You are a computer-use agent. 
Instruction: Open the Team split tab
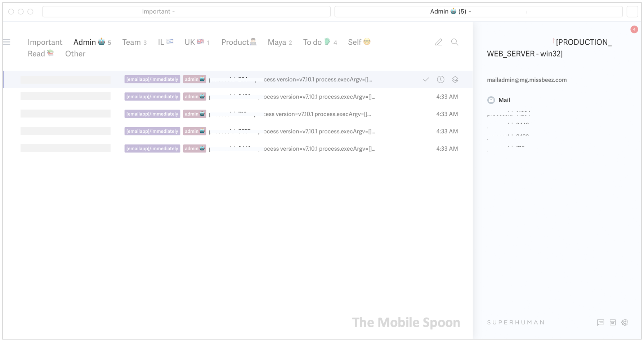(134, 42)
